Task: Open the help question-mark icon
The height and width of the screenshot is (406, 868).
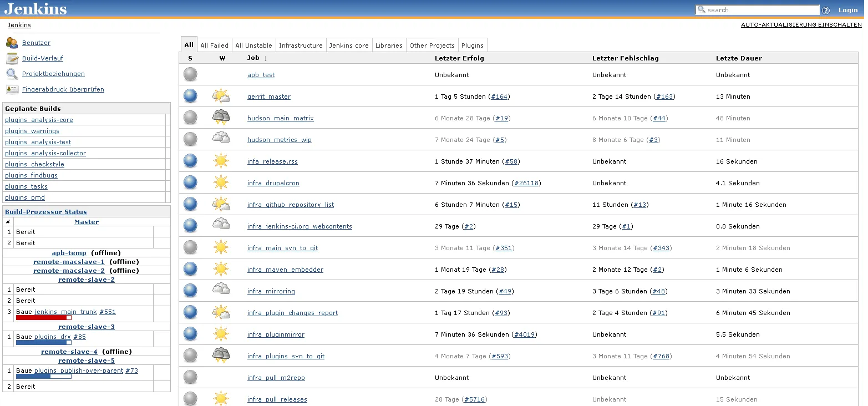Action: pos(826,9)
